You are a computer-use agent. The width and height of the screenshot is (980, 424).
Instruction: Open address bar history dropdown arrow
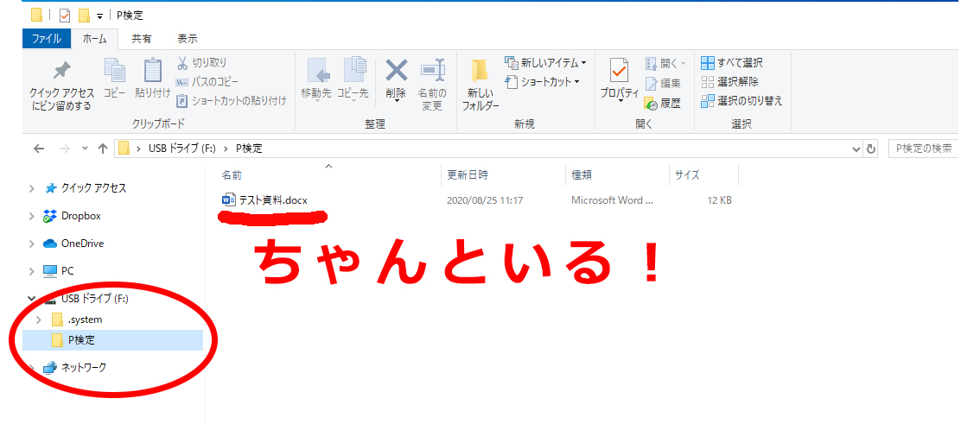[x=856, y=149]
